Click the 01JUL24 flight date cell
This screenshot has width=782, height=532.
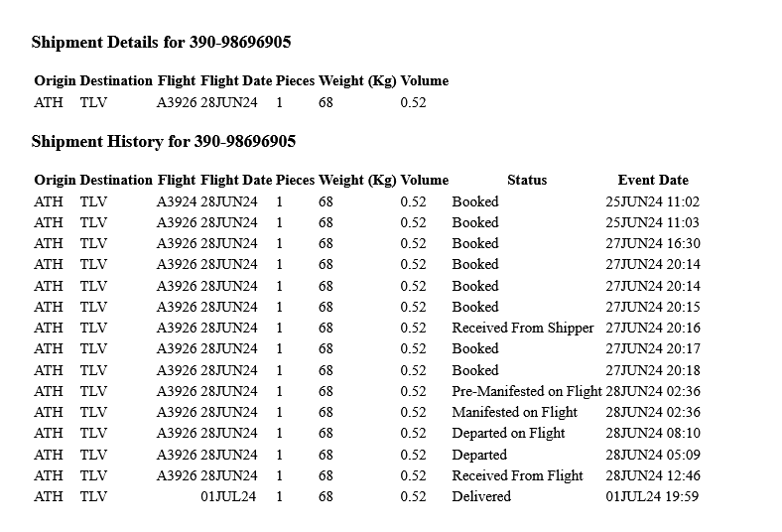(228, 496)
